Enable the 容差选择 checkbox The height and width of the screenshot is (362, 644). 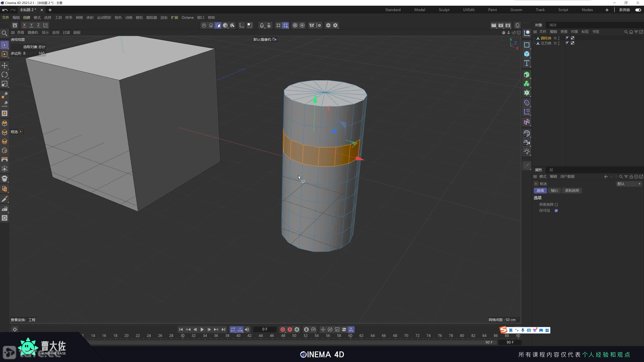coord(556,205)
